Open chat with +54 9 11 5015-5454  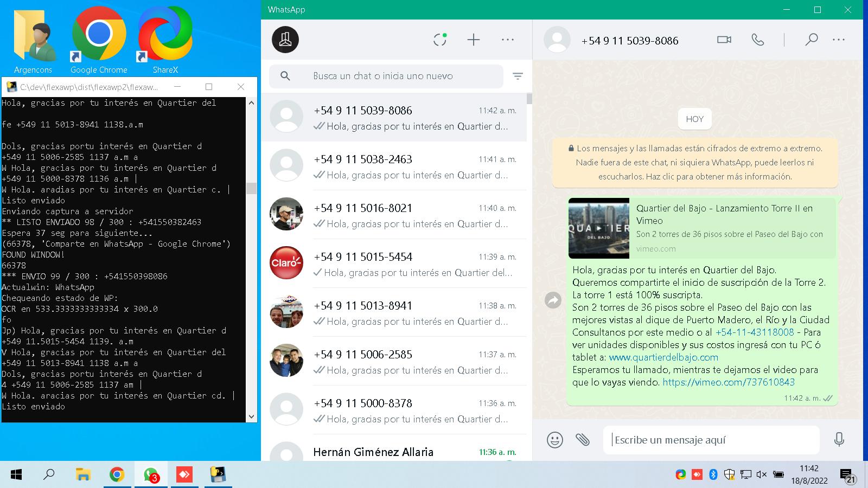(x=394, y=264)
